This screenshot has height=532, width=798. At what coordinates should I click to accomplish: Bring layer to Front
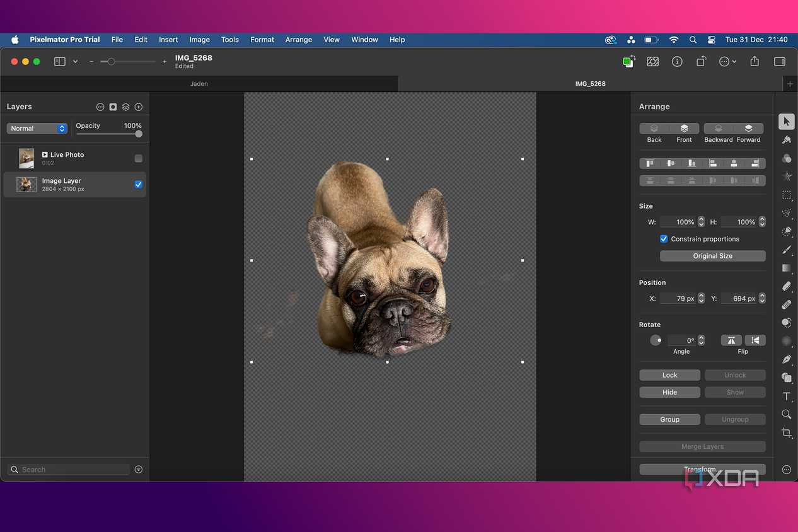point(684,129)
